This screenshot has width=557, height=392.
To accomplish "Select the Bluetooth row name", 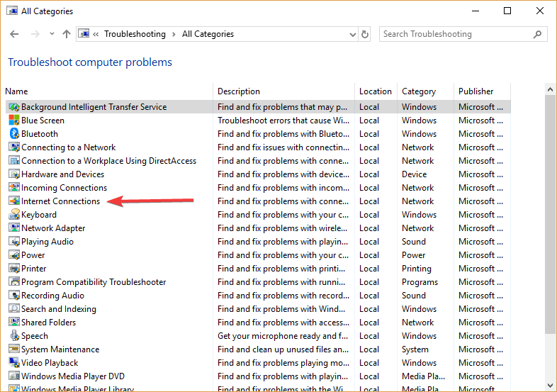I will [40, 134].
